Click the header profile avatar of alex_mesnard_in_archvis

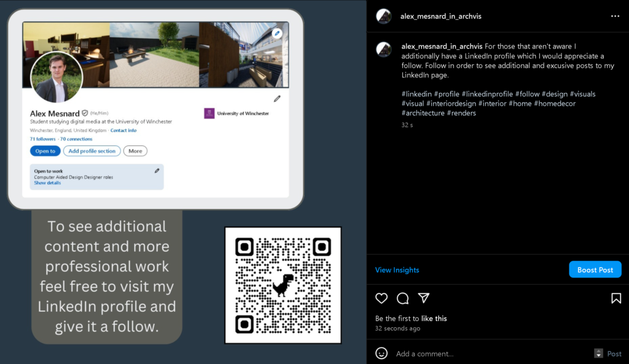(x=384, y=17)
